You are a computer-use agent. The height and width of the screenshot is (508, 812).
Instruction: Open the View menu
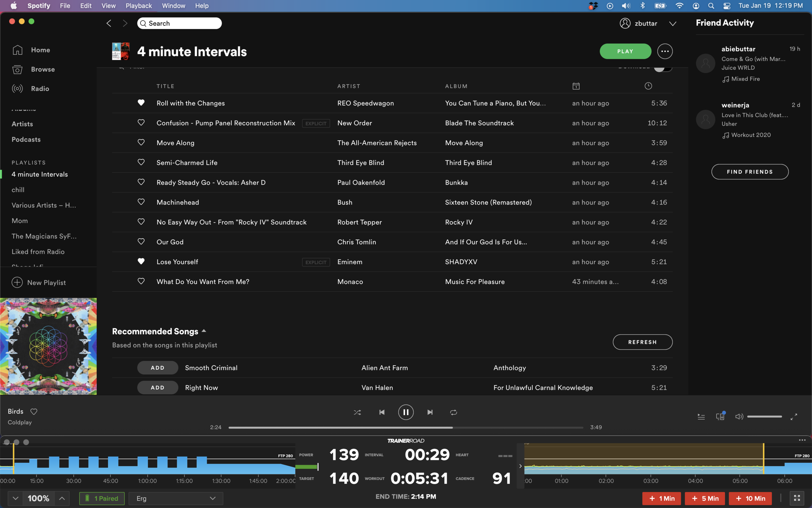point(108,6)
